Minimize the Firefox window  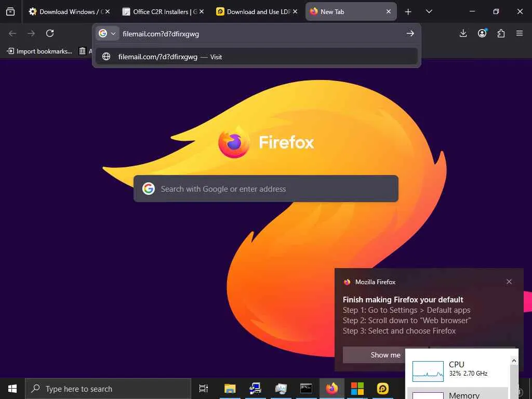pos(472,11)
